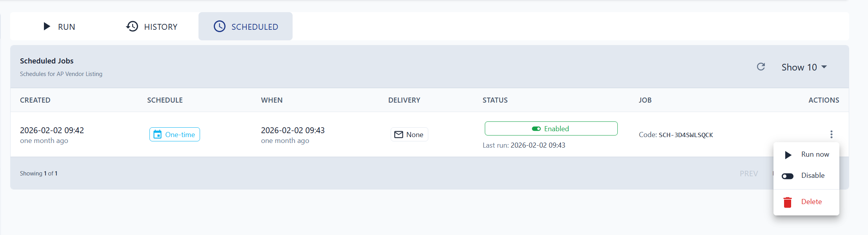Open the three-dot actions menu for the job

(x=831, y=134)
